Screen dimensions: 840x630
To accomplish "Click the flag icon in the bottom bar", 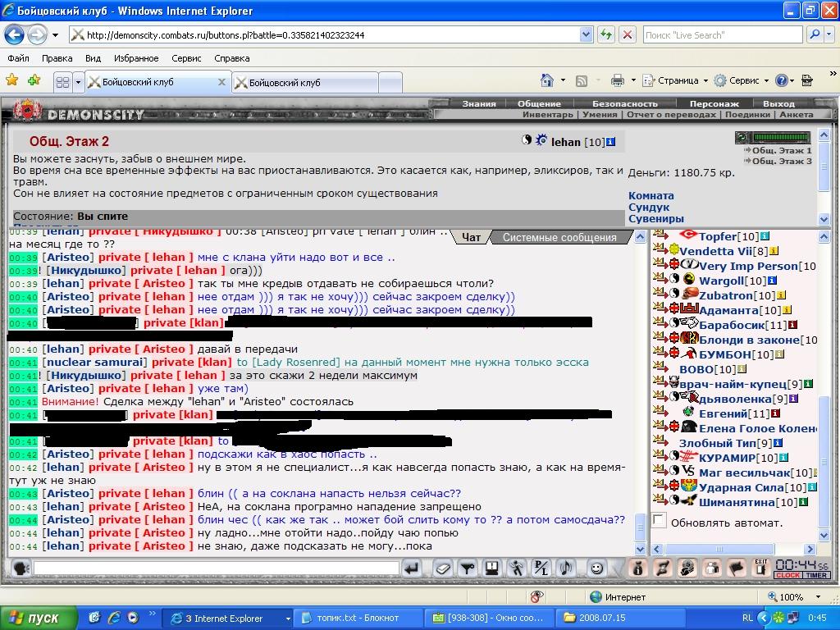I will click(737, 568).
